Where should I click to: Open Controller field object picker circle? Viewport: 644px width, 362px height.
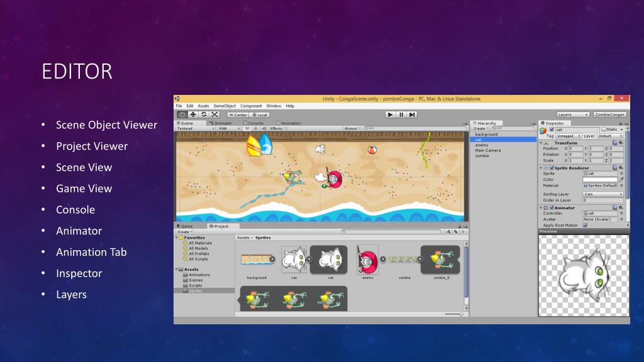pyautogui.click(x=621, y=214)
